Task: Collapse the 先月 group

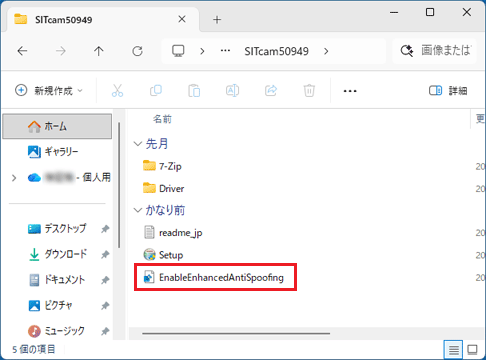Action: coord(138,144)
